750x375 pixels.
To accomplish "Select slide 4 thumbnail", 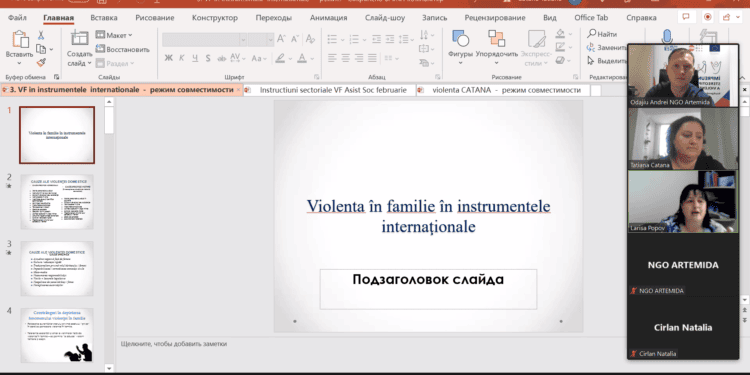I will [57, 335].
